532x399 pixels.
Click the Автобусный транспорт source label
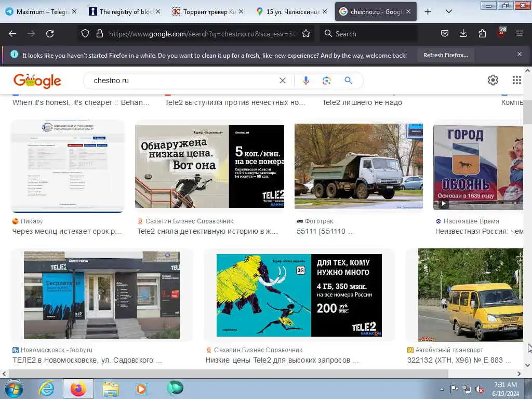click(449, 350)
